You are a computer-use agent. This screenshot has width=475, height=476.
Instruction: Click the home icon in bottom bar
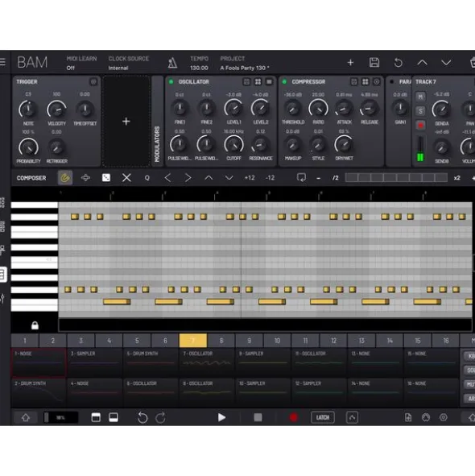[26, 417]
